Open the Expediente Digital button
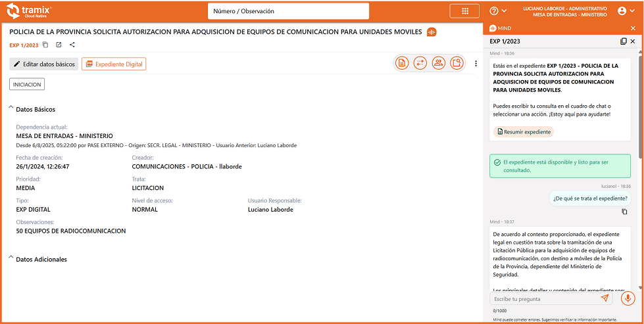 pyautogui.click(x=113, y=64)
